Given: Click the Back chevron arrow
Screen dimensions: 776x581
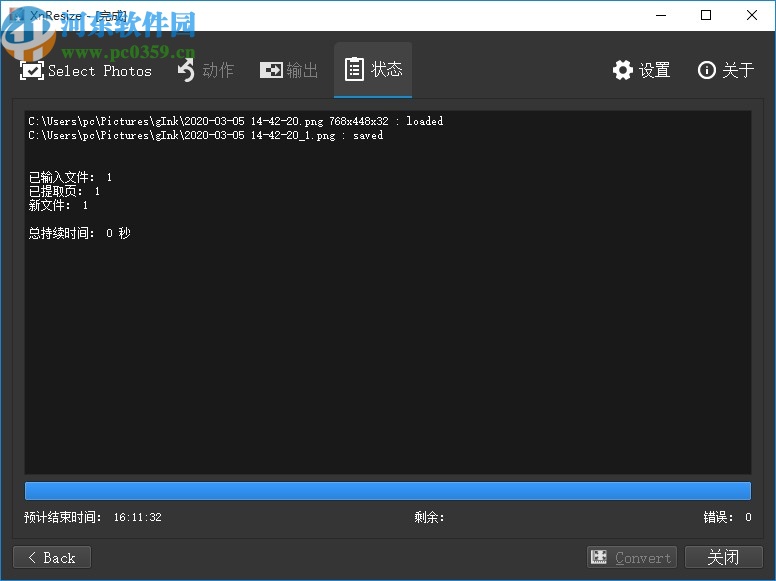Looking at the screenshot, I should [32, 557].
